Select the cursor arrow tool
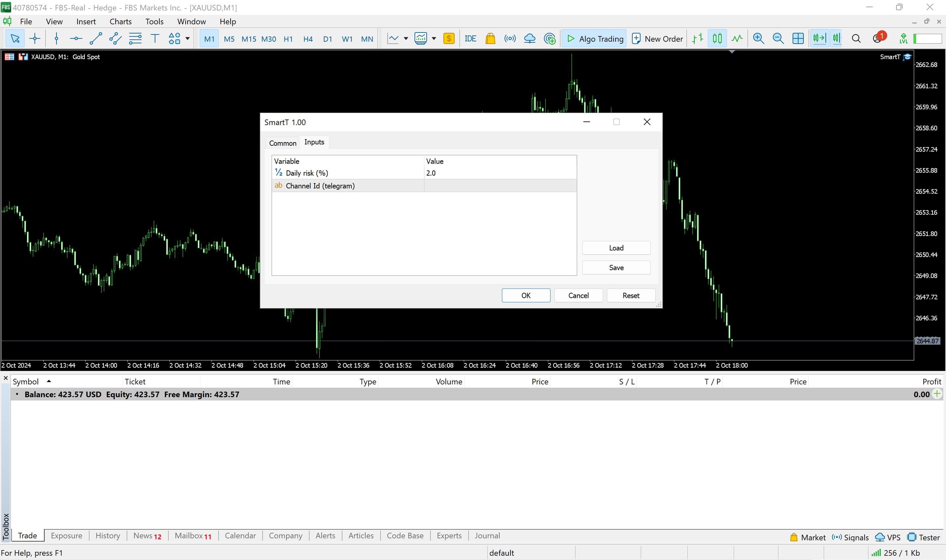 click(x=15, y=38)
